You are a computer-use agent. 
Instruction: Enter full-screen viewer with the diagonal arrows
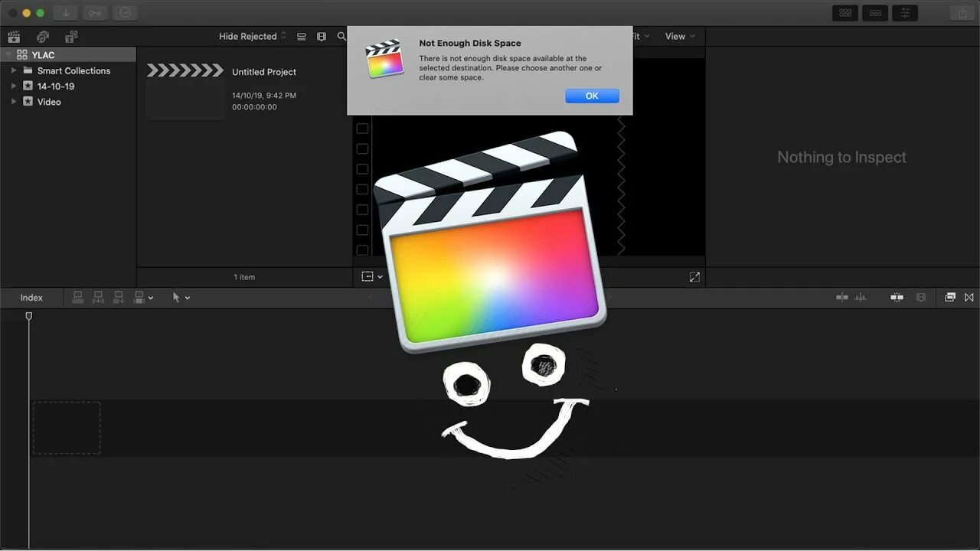pos(694,277)
